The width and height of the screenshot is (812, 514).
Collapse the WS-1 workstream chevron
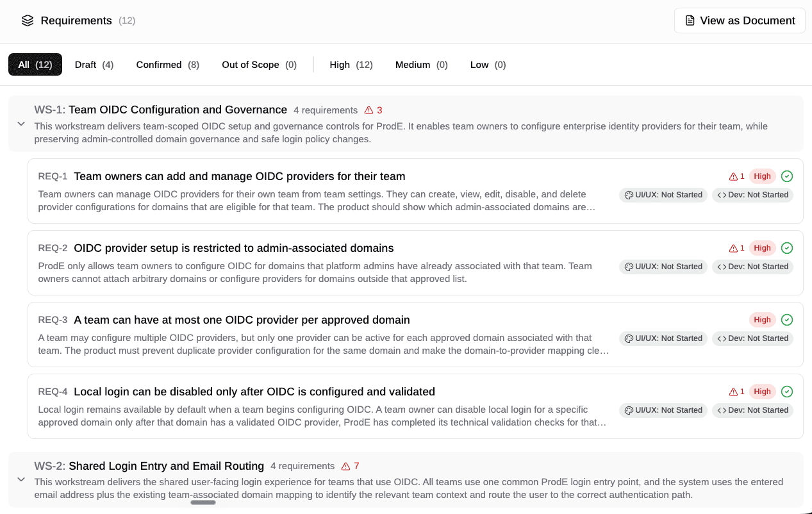point(21,124)
